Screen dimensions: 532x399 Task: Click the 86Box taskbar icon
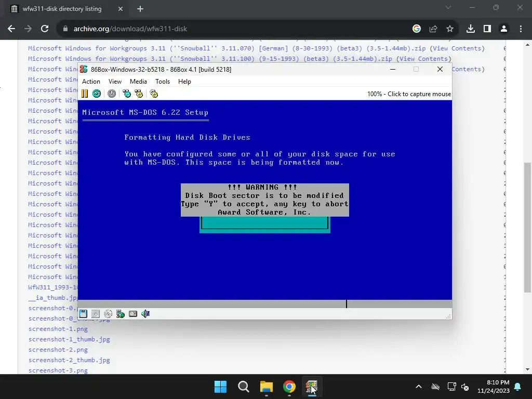click(312, 387)
